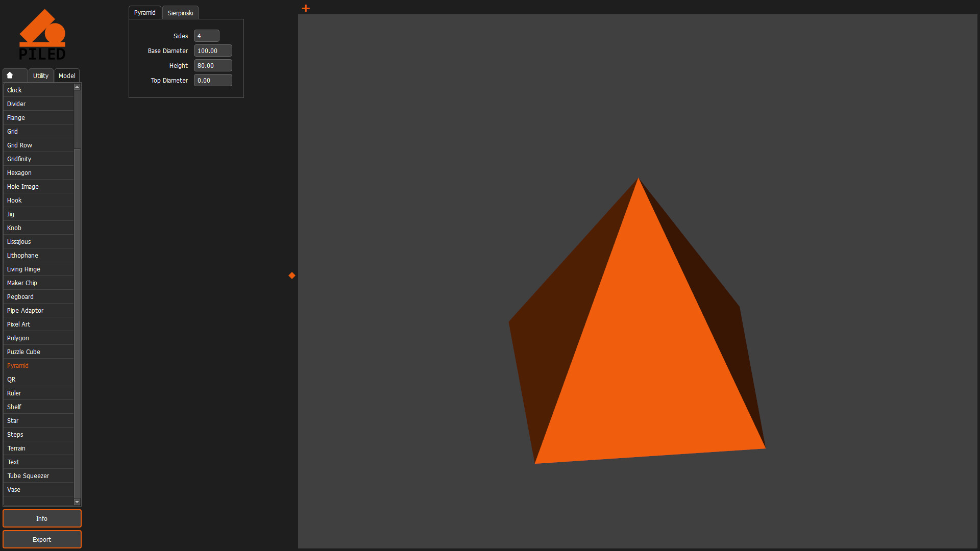
Task: Click the scrollbar up arrow
Action: 77,87
